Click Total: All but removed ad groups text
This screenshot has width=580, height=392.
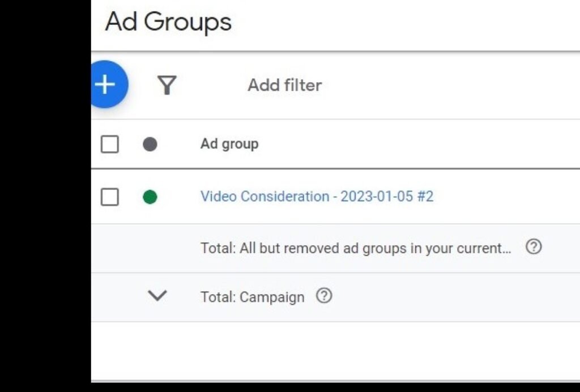(355, 248)
